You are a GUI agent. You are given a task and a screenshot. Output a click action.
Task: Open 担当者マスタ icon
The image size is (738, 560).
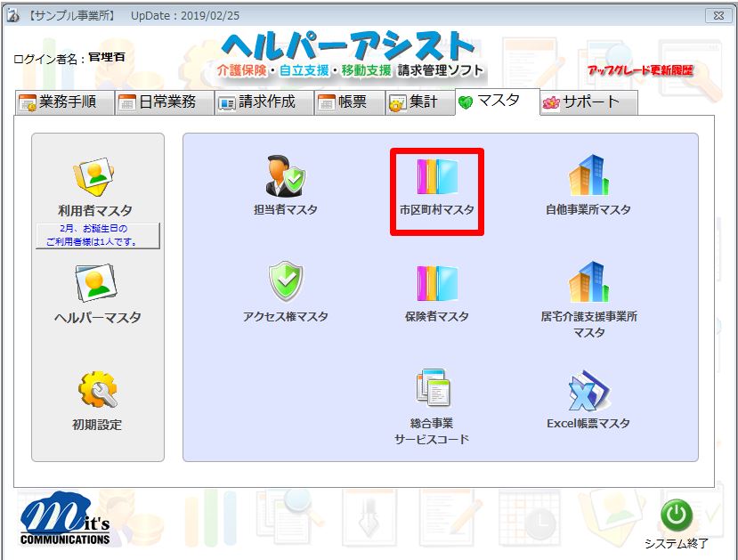(285, 177)
